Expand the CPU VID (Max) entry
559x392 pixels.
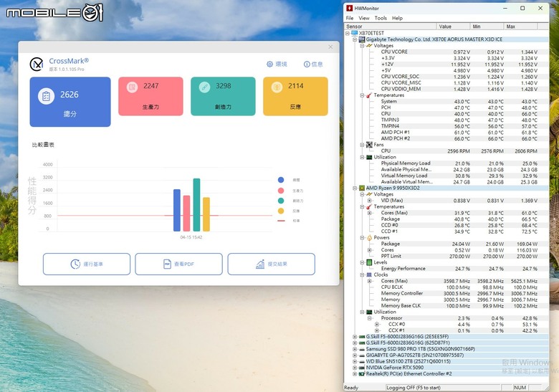tap(370, 201)
